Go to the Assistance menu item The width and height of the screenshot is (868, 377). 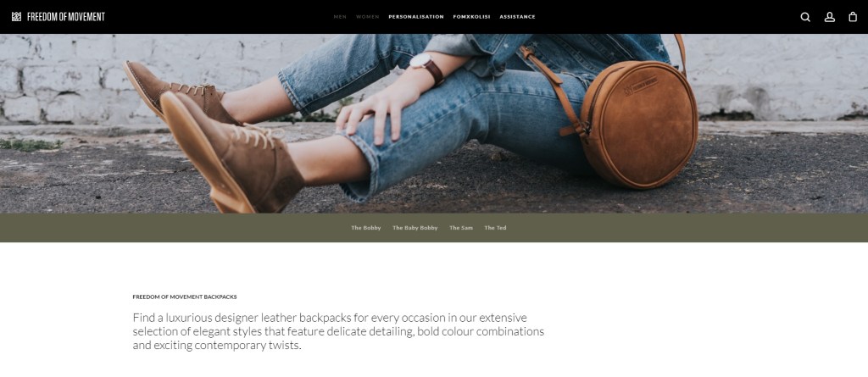click(518, 17)
